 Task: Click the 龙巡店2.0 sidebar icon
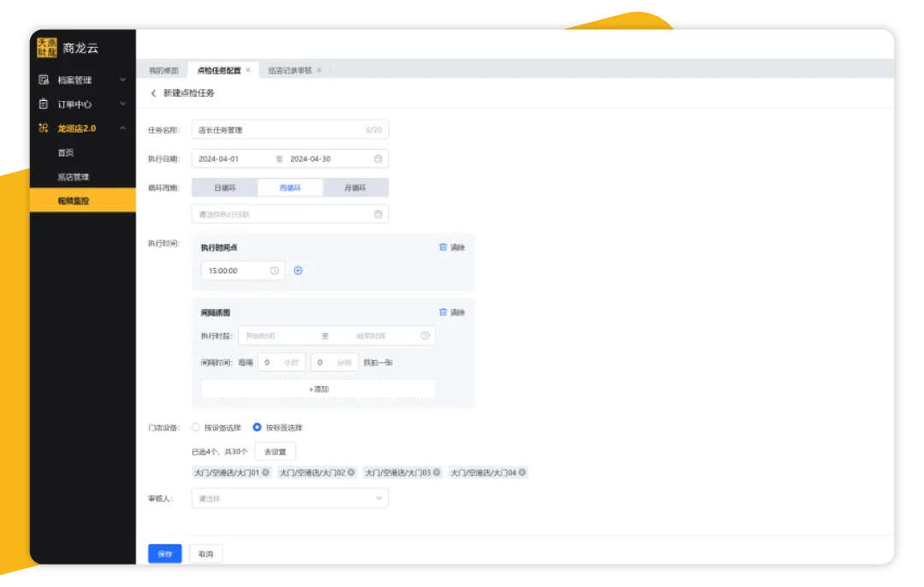pyautogui.click(x=44, y=127)
